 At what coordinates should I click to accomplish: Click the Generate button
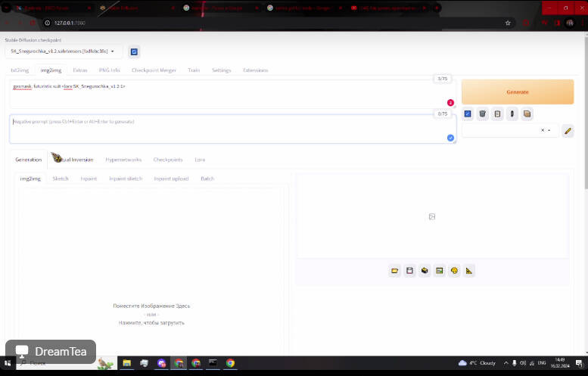coord(518,92)
